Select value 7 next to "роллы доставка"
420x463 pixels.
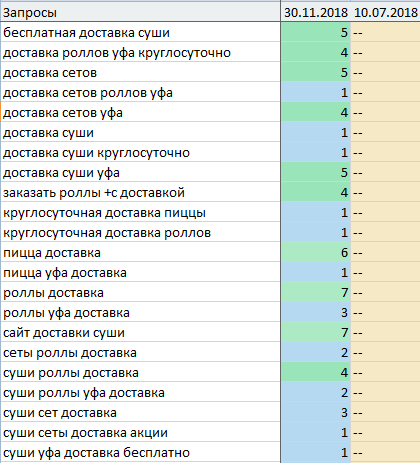316,292
